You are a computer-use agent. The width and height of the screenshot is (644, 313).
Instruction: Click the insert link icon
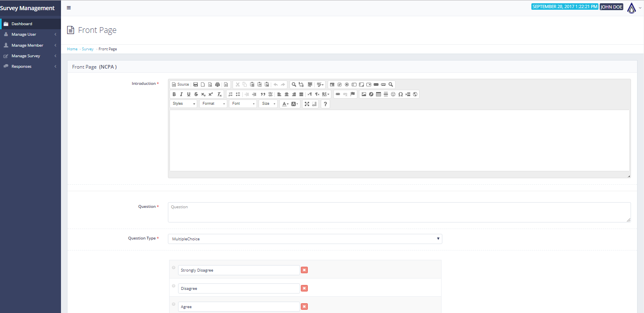click(x=338, y=94)
